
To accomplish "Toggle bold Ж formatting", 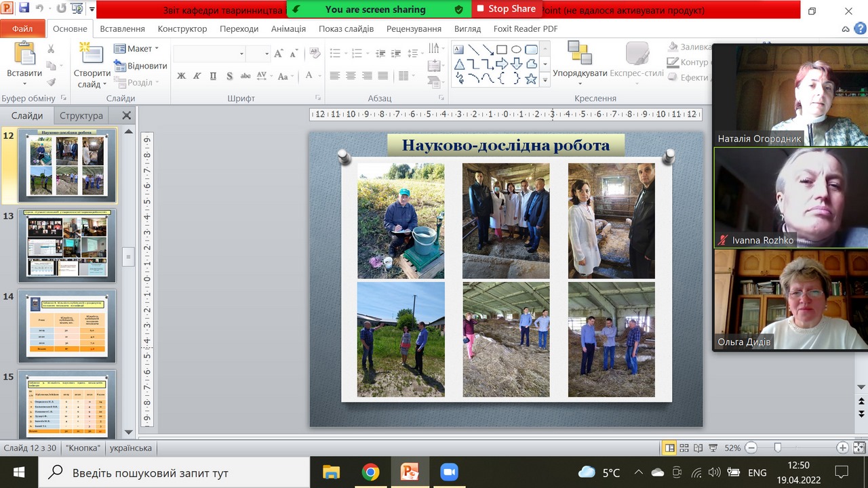I will (x=181, y=76).
